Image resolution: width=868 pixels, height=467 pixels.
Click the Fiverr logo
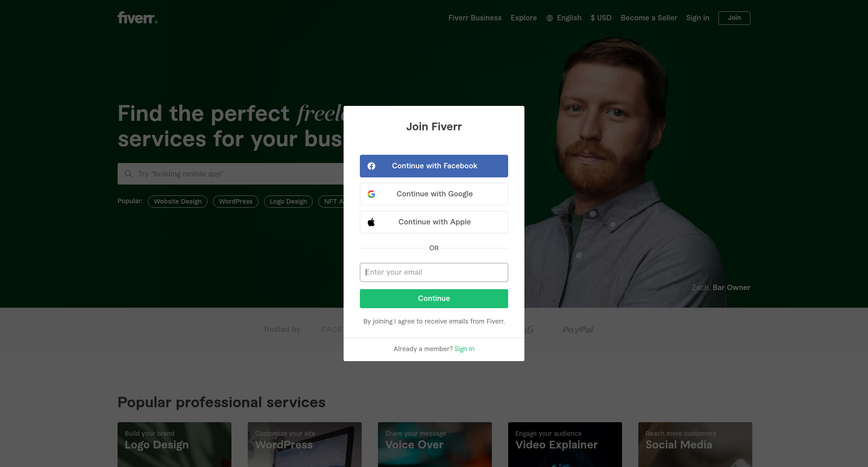point(137,18)
